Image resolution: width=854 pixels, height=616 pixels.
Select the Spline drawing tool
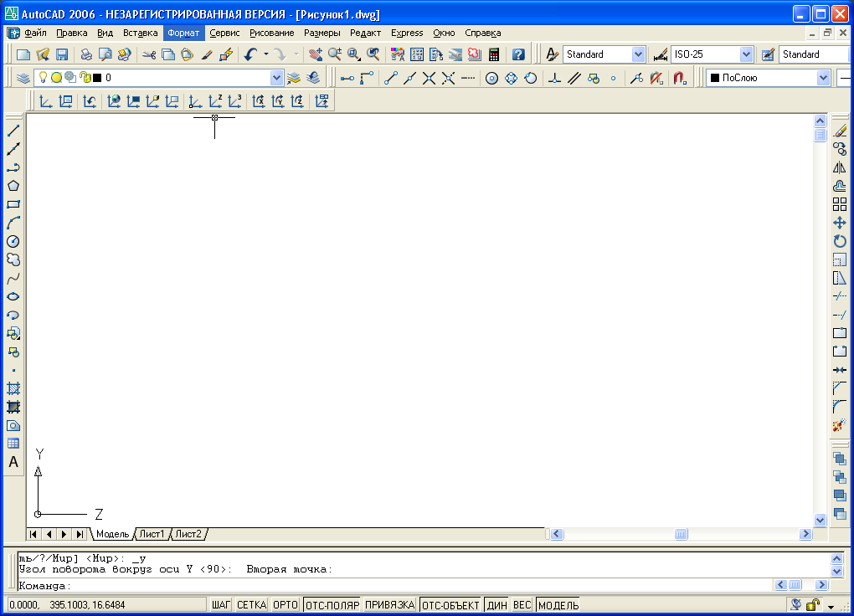(x=13, y=279)
